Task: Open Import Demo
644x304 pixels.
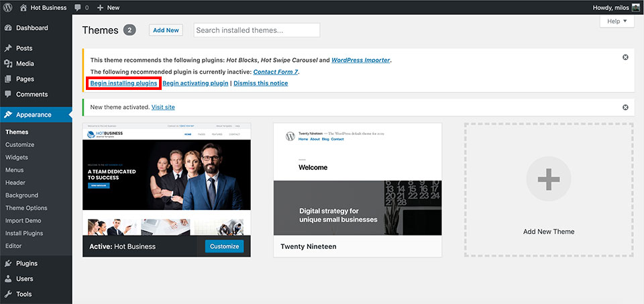Action: [x=23, y=221]
